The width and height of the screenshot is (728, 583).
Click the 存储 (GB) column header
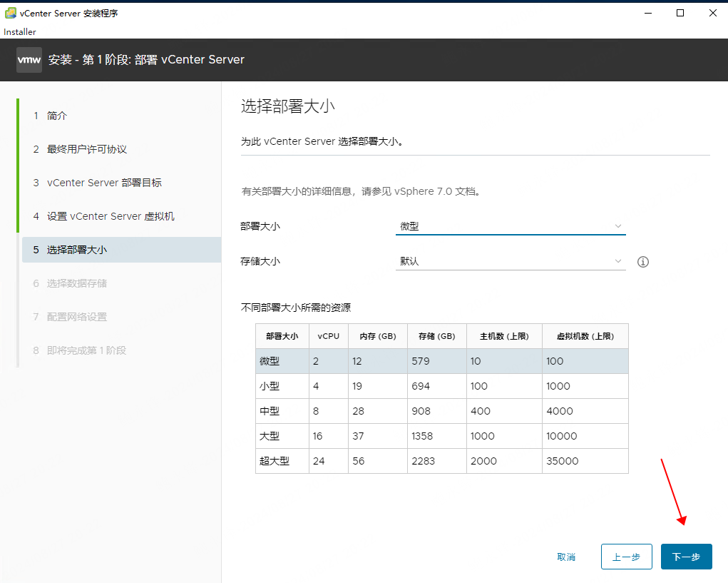click(x=437, y=336)
